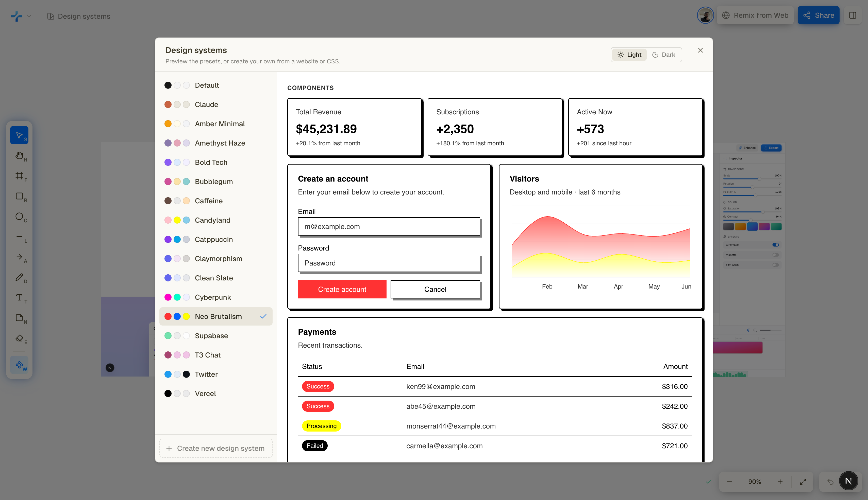The width and height of the screenshot is (868, 500).
Task: Click the red Create account button
Action: click(342, 289)
